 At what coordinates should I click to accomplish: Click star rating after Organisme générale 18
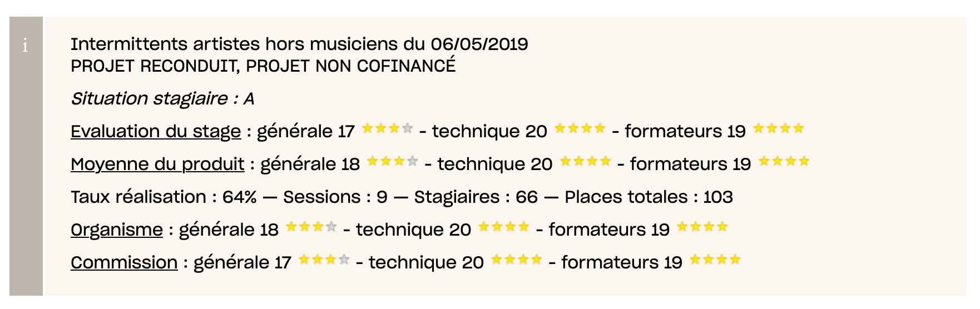pos(311,227)
